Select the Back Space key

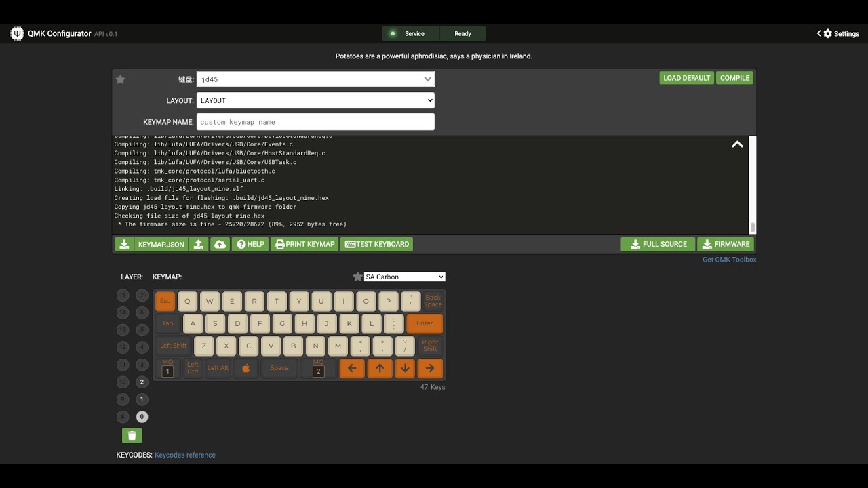tap(433, 301)
